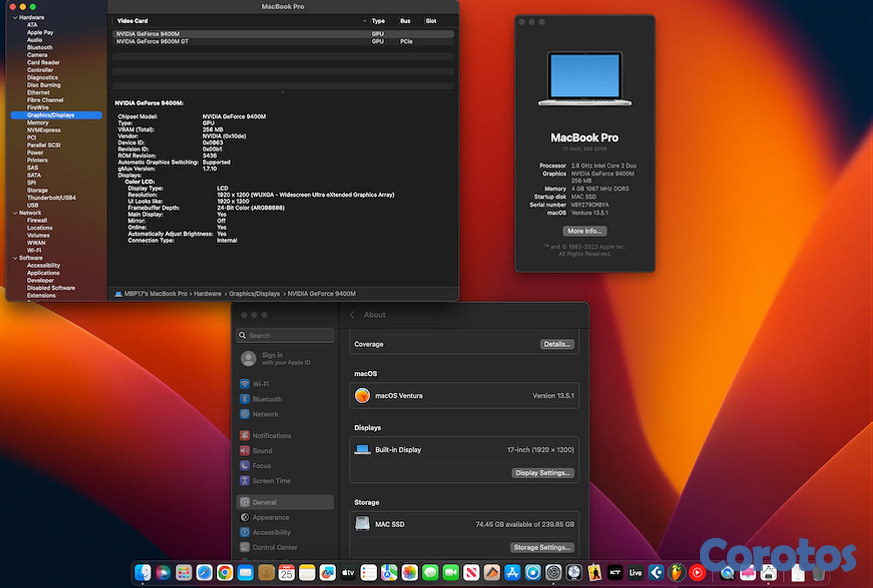Open Ableton Live from the dock

click(636, 573)
